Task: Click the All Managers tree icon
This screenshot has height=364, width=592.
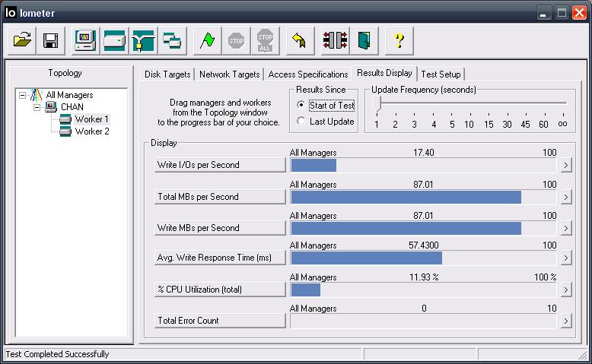Action: (x=37, y=95)
